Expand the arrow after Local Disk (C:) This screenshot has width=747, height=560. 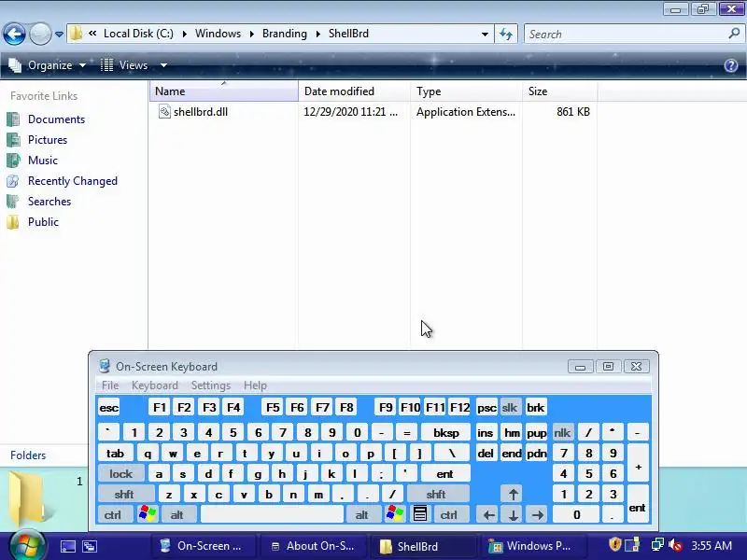(184, 34)
